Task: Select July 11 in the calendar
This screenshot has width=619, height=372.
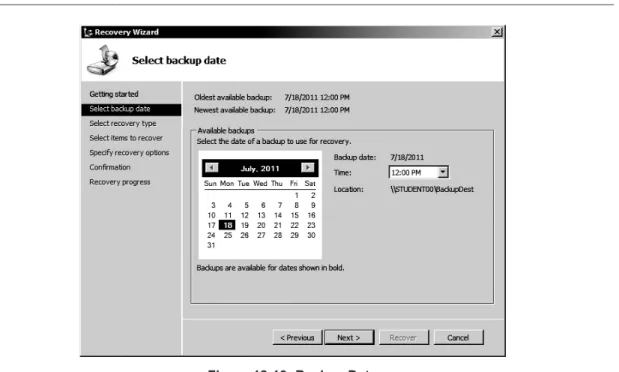Action: point(228,215)
